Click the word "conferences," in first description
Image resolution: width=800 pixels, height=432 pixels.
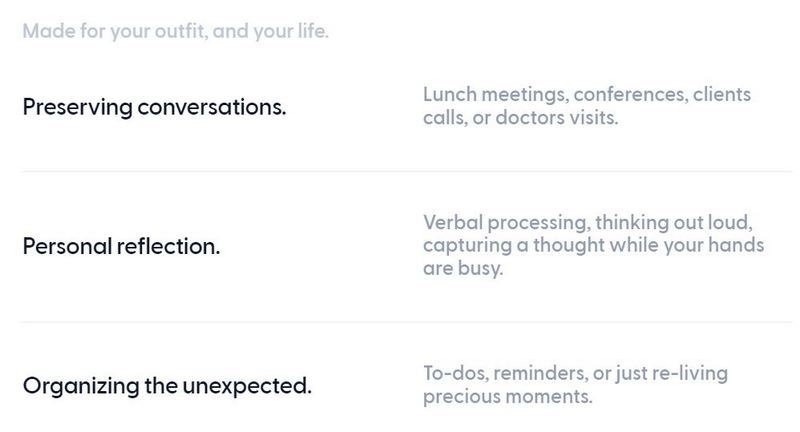pyautogui.click(x=630, y=95)
